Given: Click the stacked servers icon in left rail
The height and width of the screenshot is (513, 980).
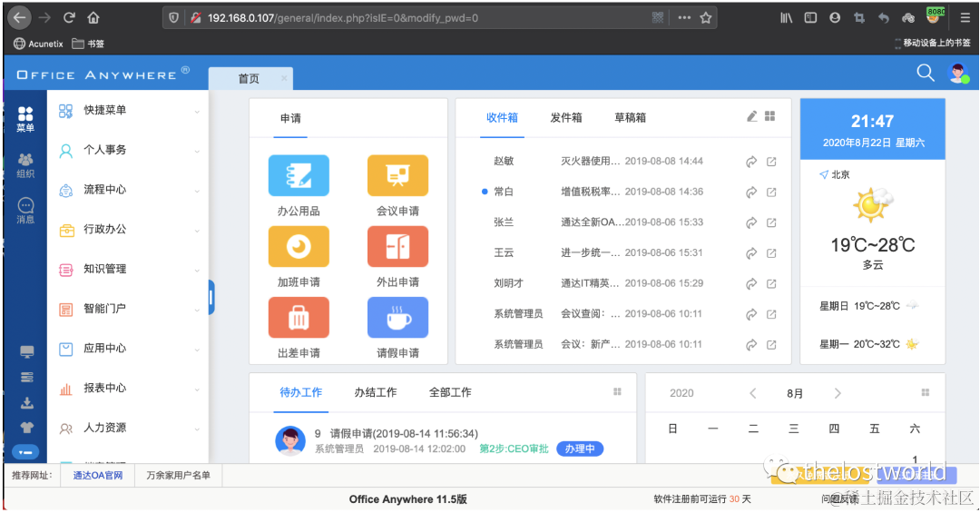Looking at the screenshot, I should pyautogui.click(x=27, y=377).
